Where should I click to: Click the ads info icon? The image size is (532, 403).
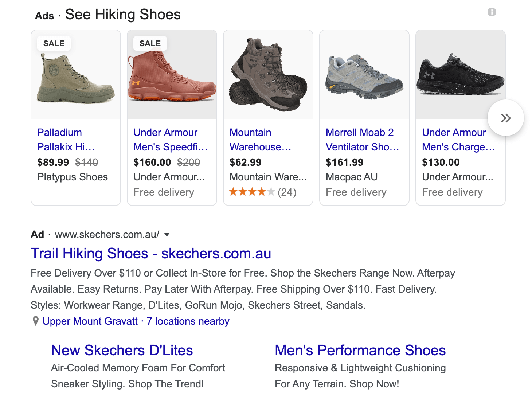[x=492, y=12]
